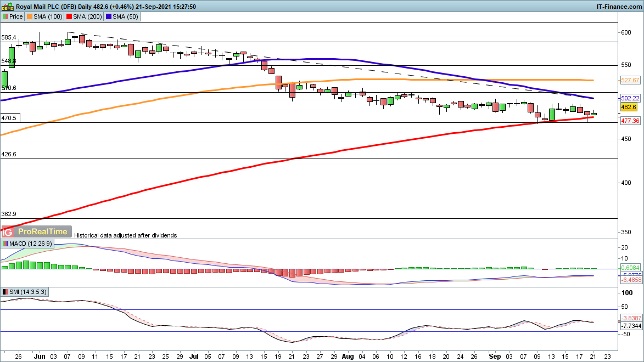Click the MACD (12 26 9) indicator label
This screenshot has width=644, height=362.
(x=27, y=244)
